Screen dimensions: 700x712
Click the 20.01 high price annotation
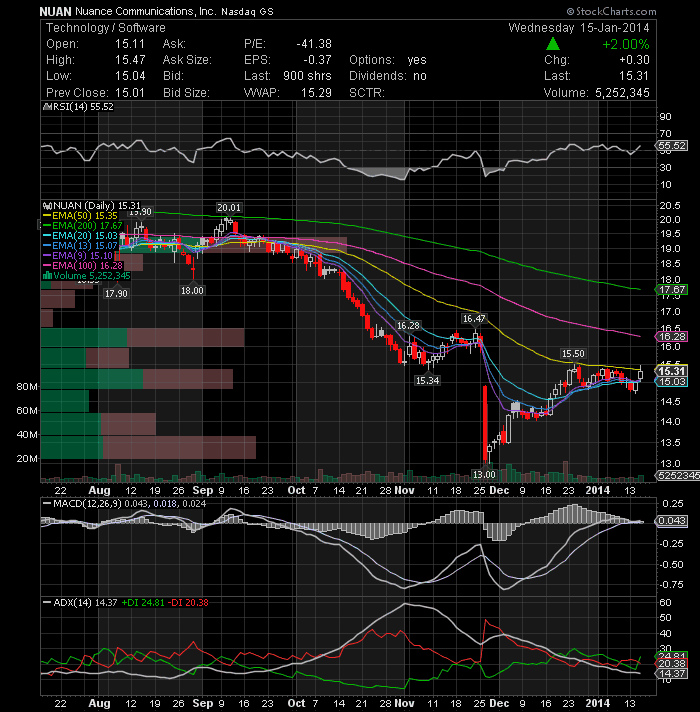[229, 208]
